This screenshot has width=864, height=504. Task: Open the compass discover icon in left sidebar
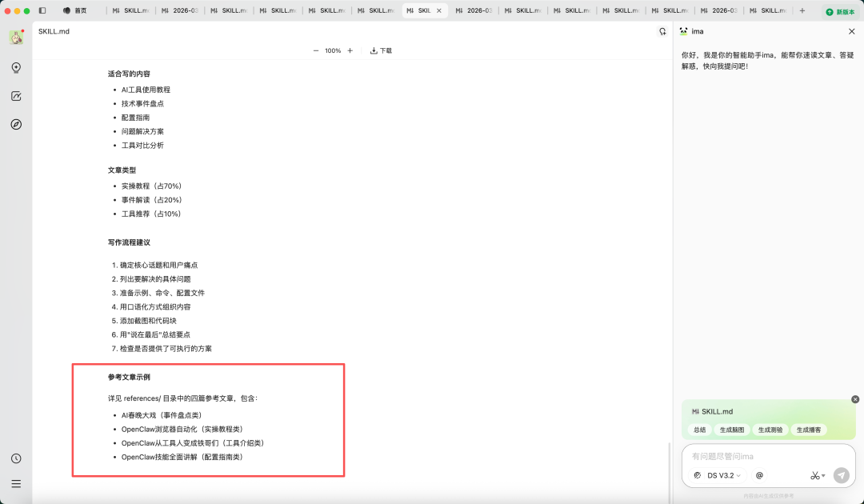(x=16, y=125)
